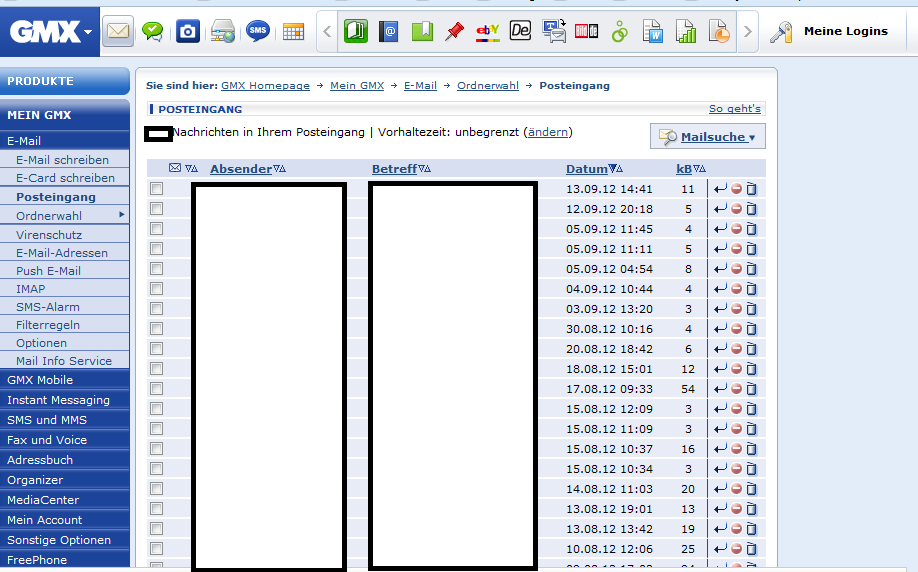Check the box for the 30.08.12 10:16 message

pos(156,329)
